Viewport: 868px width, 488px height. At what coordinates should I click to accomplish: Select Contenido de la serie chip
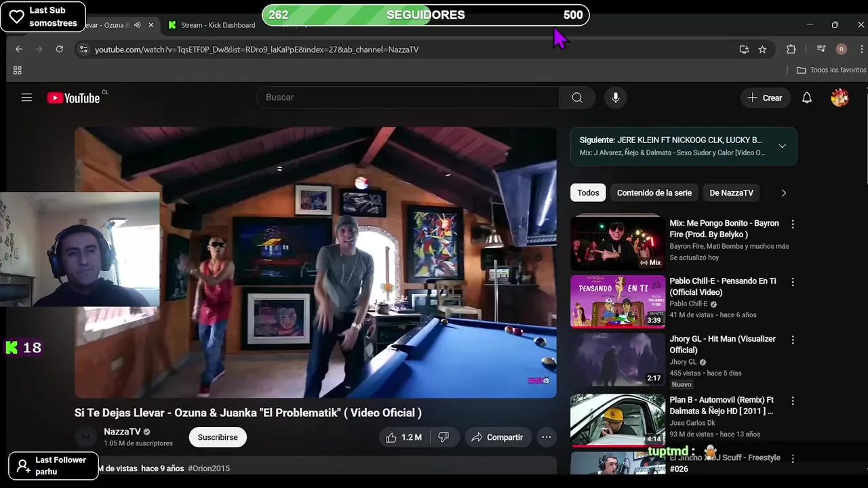pos(654,193)
